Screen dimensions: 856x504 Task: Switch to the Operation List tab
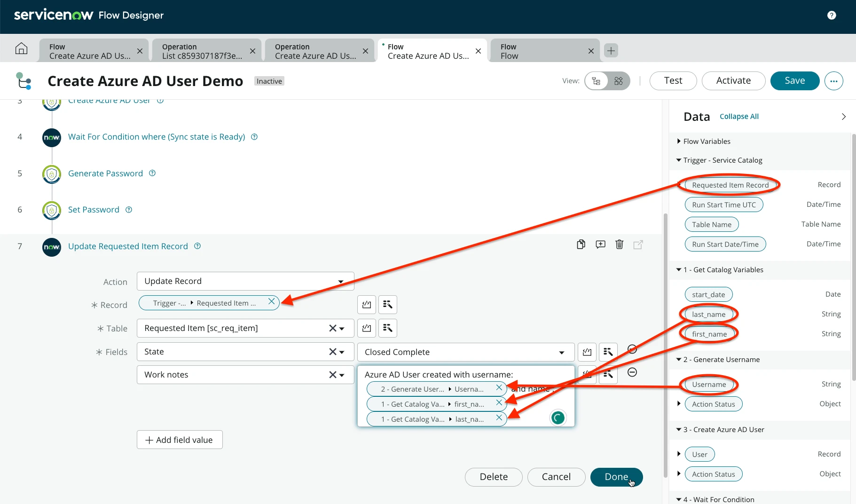(202, 51)
